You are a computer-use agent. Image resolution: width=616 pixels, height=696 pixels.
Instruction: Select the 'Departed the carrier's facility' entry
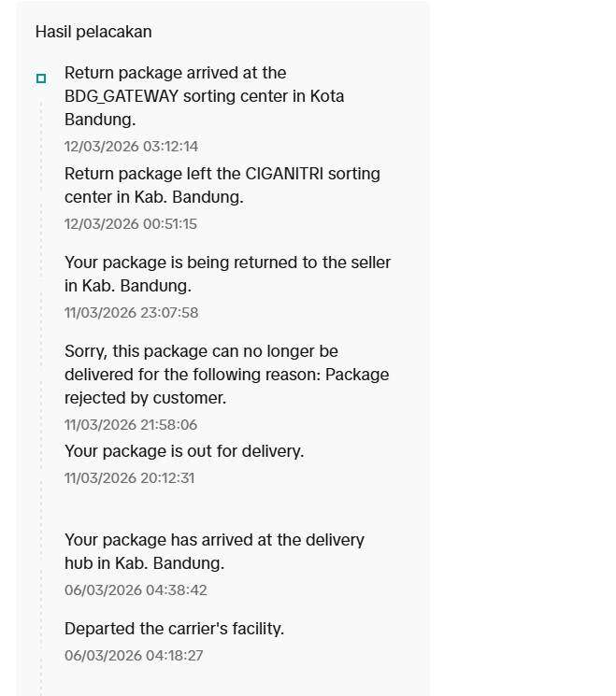(174, 629)
